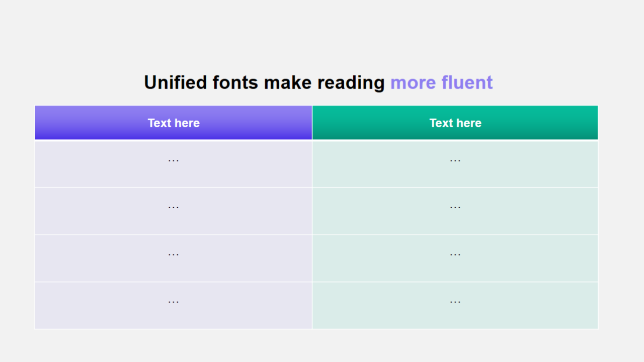The height and width of the screenshot is (362, 644).
Task: Click the purple word "fluent" in the title
Action: click(x=467, y=82)
